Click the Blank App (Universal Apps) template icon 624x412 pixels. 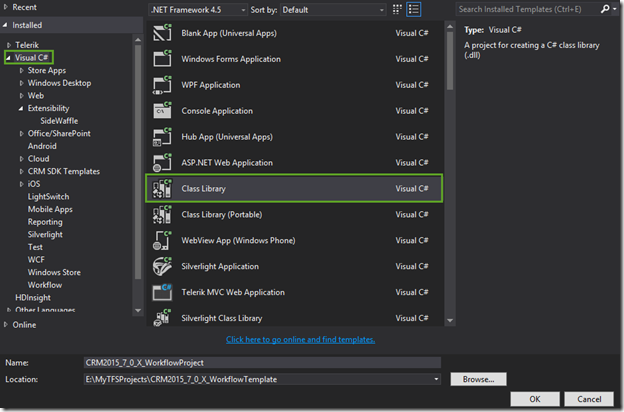[162, 33]
